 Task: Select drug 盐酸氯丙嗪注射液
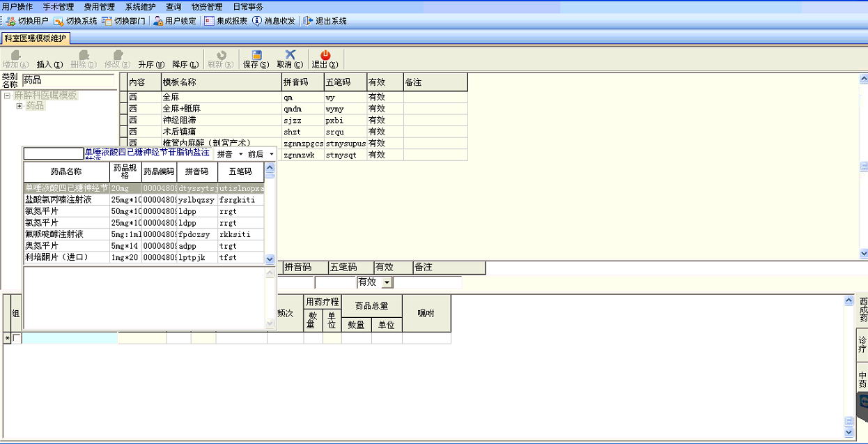point(144,199)
